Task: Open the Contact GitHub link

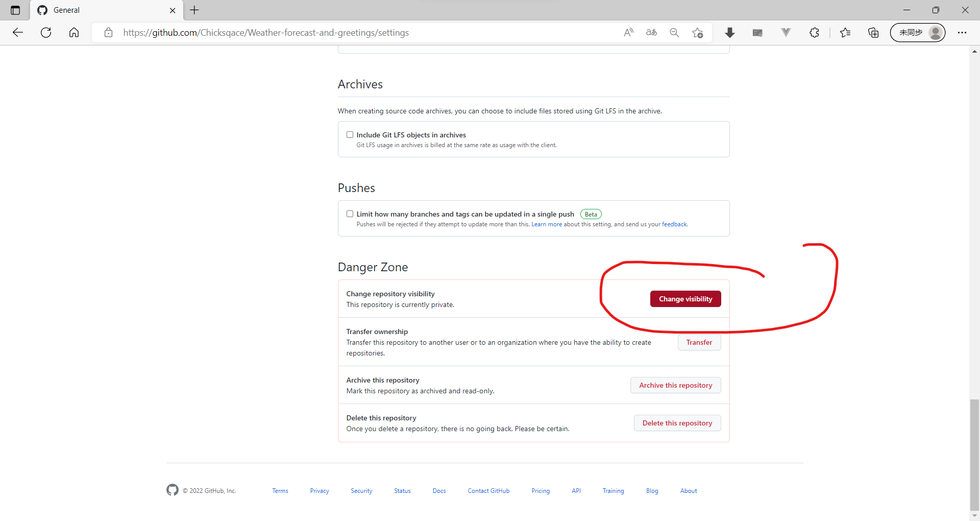Action: (488, 490)
